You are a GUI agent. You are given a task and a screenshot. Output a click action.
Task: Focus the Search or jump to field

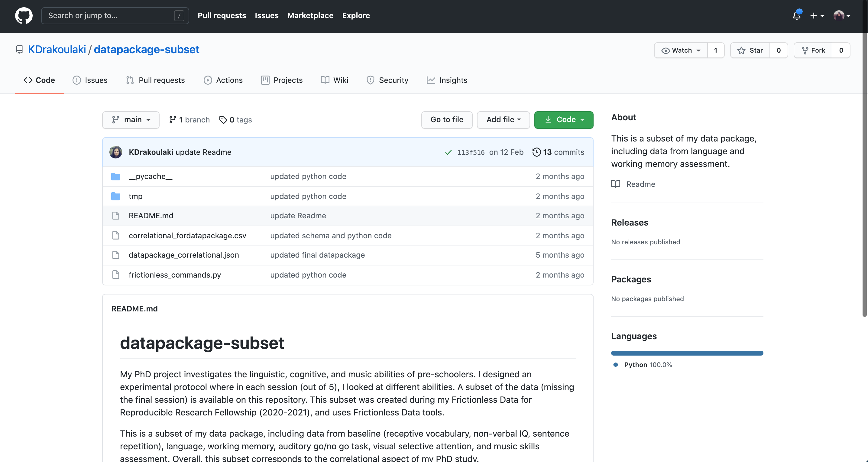coord(115,15)
